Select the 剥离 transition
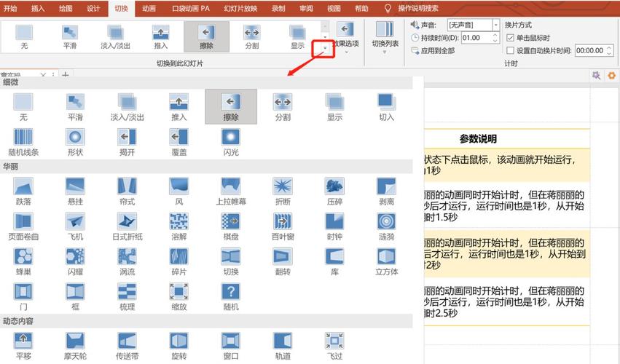Image resolution: width=620 pixels, height=364 pixels. (x=386, y=191)
